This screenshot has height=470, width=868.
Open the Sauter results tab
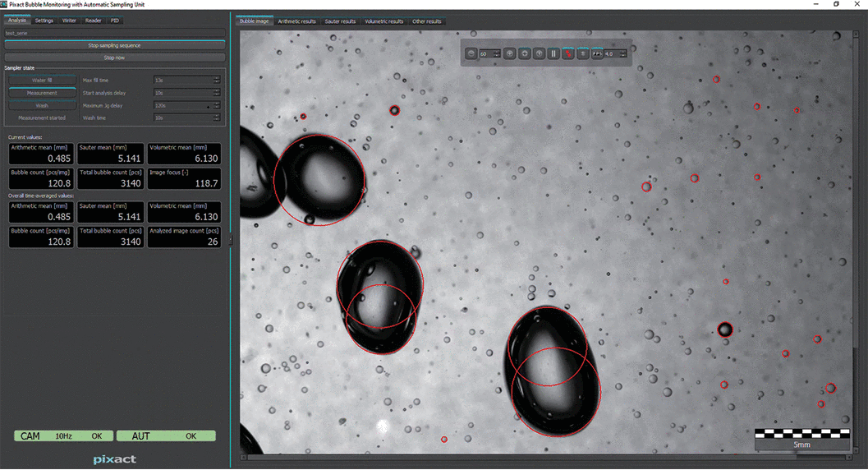(340, 21)
